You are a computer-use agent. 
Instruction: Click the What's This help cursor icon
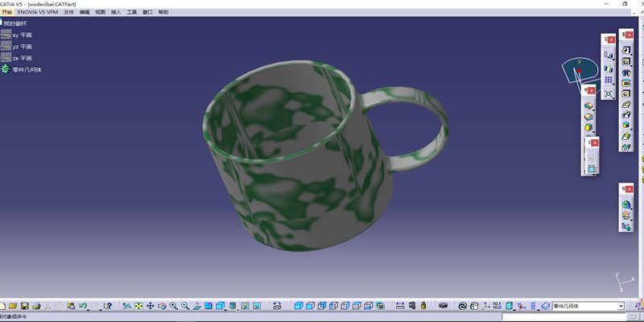click(107, 306)
